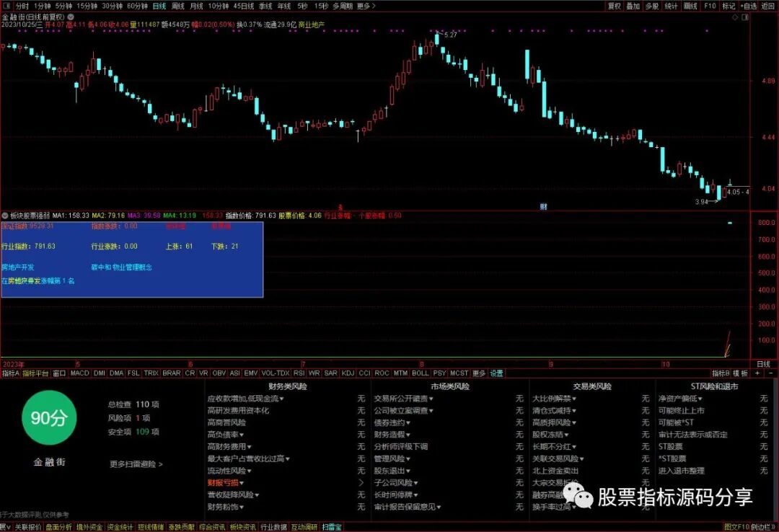Switch to 板块资讯 bottom tab
This screenshot has width=779, height=532.
click(x=242, y=527)
